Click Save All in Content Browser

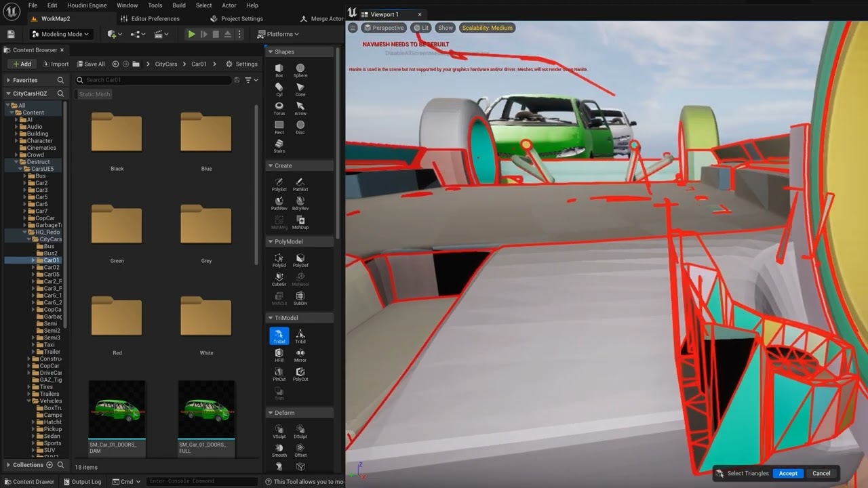[90, 64]
